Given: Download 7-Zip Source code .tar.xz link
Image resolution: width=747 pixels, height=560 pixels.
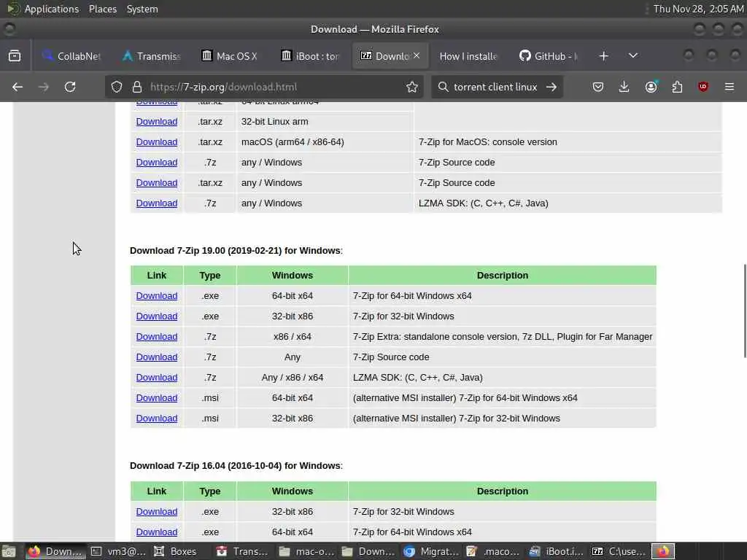Looking at the screenshot, I should [x=157, y=183].
